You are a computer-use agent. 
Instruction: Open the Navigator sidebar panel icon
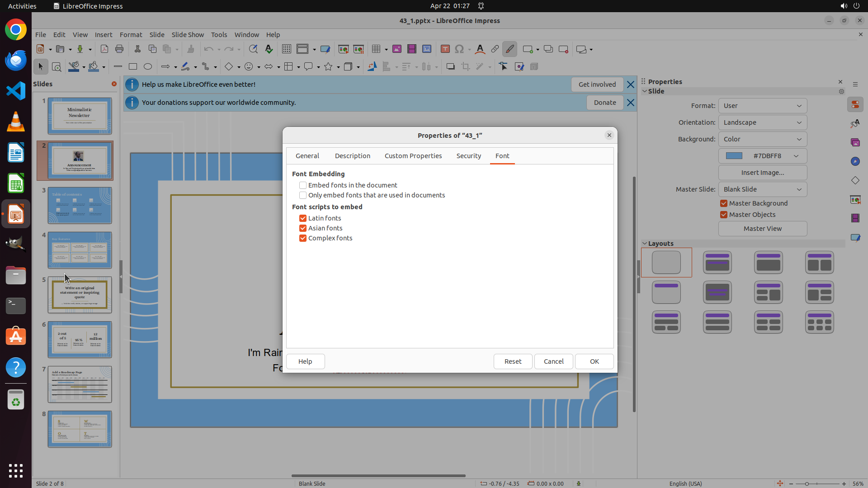pos(855,161)
